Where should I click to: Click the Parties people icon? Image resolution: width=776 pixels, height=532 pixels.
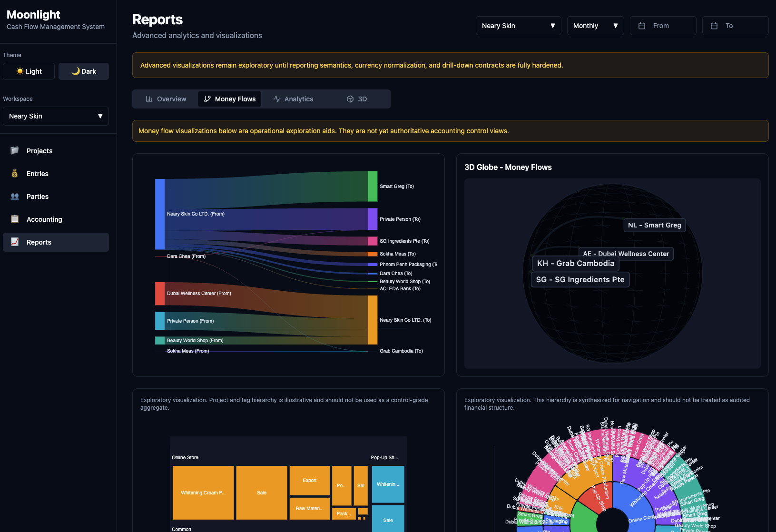point(15,196)
